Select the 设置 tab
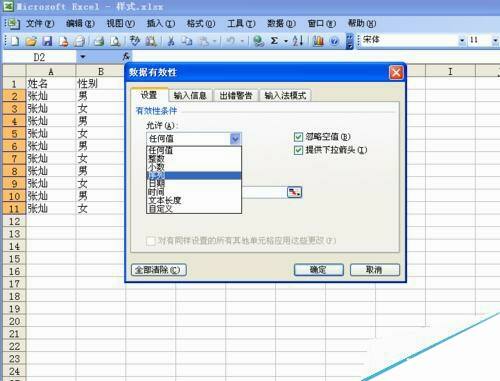500x381 pixels. click(149, 95)
